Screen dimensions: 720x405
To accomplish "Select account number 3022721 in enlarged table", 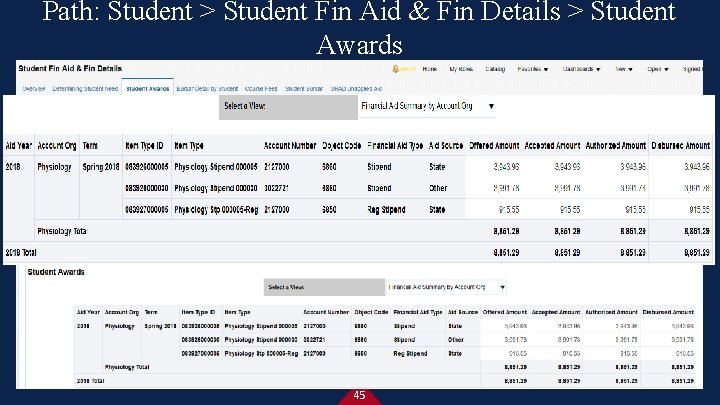I will click(x=276, y=188).
